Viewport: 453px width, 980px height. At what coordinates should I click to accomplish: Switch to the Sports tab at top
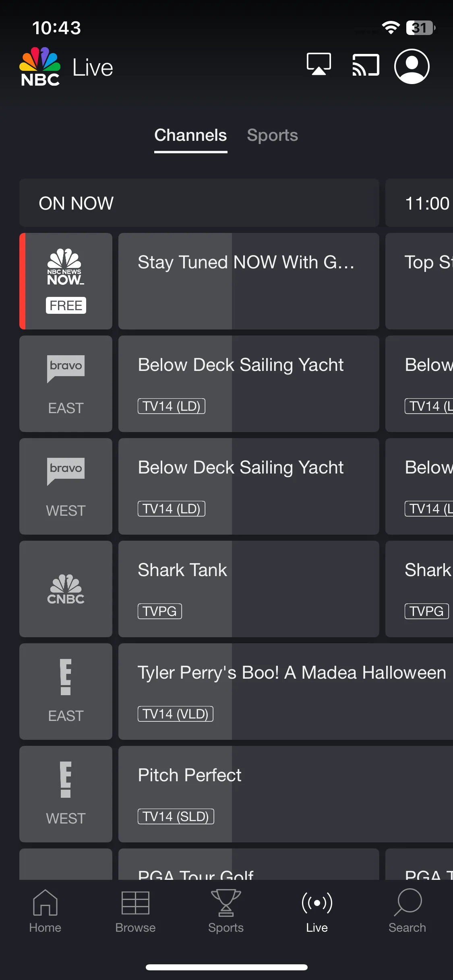272,135
